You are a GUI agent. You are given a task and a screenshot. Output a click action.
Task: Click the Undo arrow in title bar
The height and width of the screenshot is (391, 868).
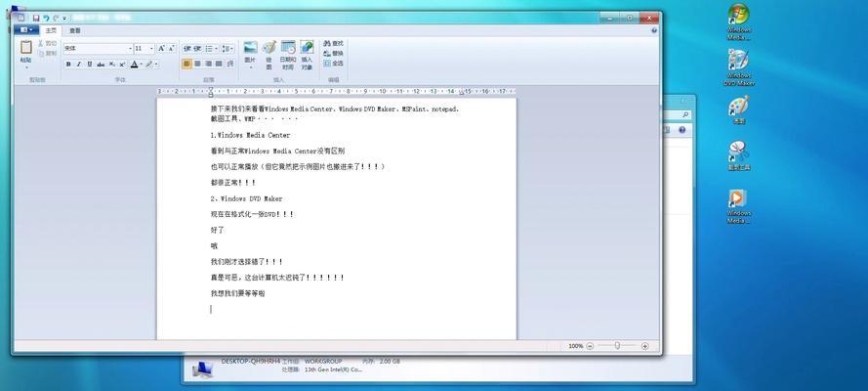pos(46,19)
